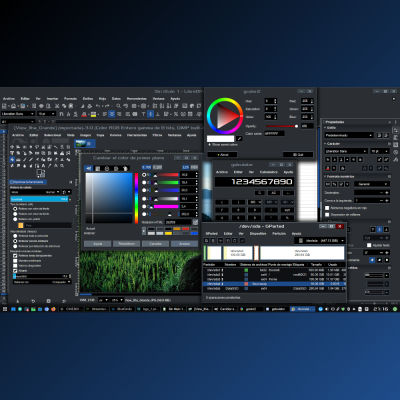Click the Quit button in gcolor2
400x400 pixels.
point(298,155)
